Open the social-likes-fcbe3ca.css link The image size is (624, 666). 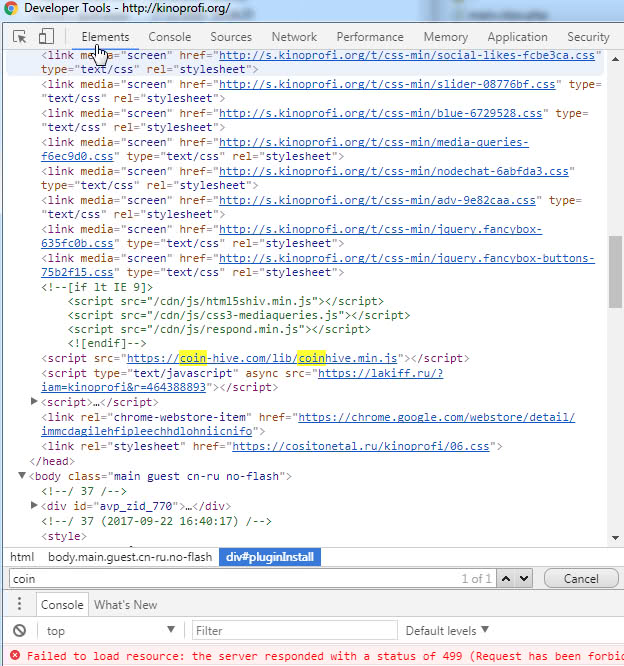[407, 55]
